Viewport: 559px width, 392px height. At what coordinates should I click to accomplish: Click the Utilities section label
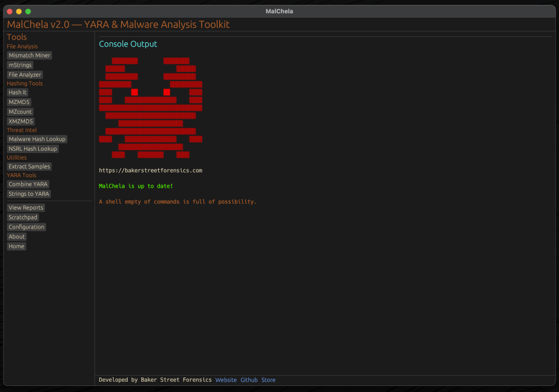pyautogui.click(x=17, y=158)
